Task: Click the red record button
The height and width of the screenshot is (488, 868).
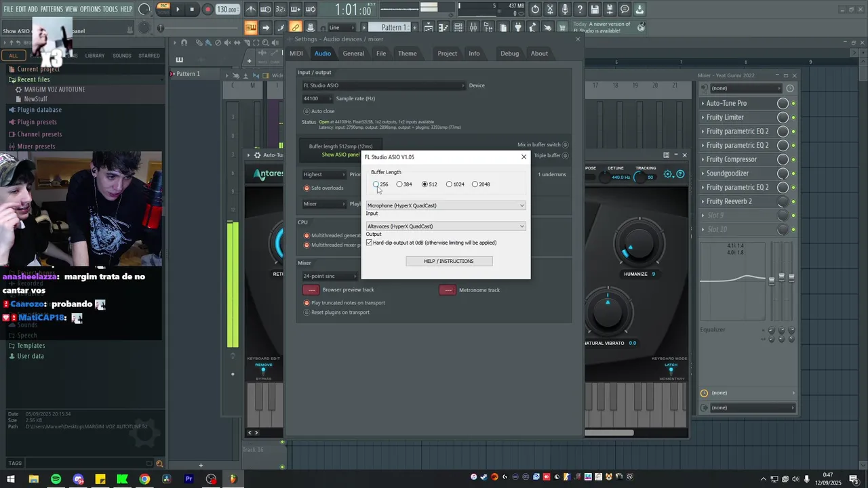Action: 208,9
